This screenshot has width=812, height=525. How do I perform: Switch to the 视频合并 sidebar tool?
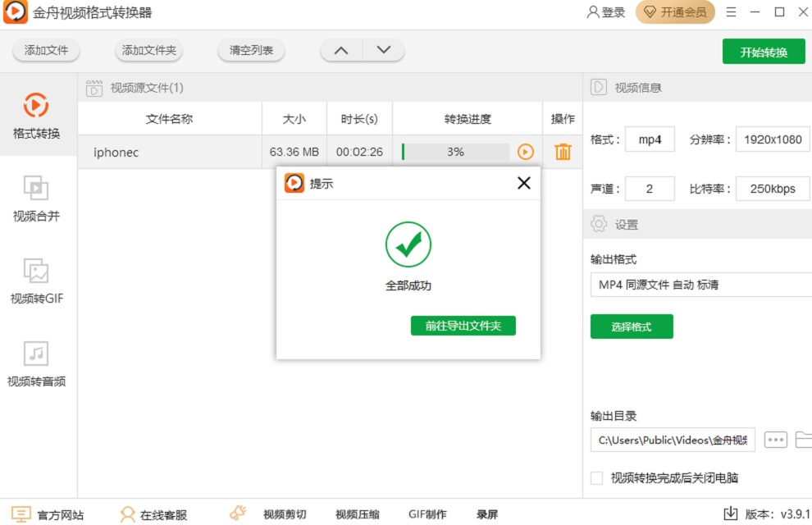click(x=35, y=197)
